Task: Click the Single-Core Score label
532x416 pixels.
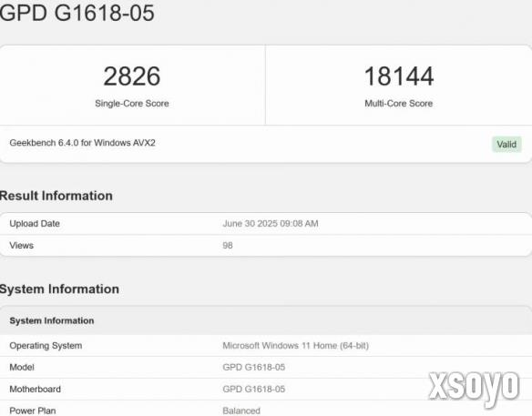Action: (132, 104)
